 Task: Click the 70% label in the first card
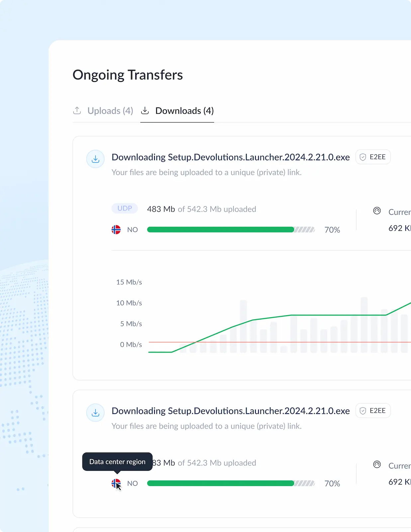(332, 230)
